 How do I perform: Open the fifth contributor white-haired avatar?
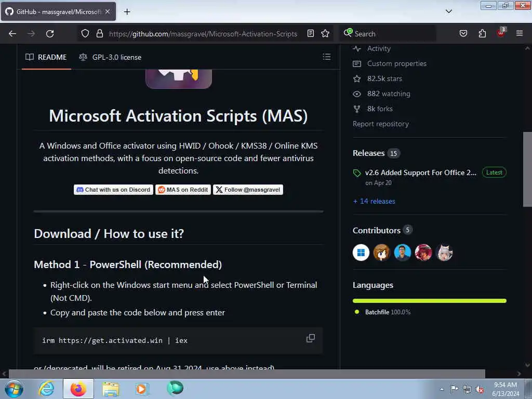[444, 252]
